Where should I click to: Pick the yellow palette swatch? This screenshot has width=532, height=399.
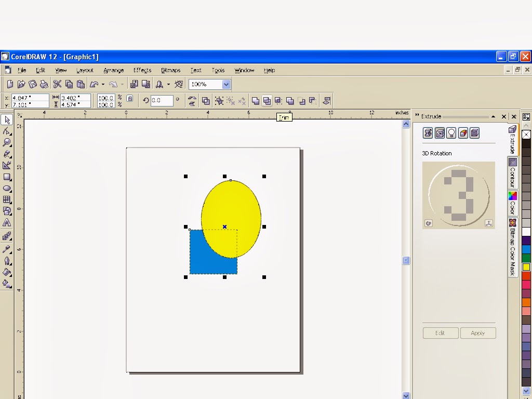point(526,267)
